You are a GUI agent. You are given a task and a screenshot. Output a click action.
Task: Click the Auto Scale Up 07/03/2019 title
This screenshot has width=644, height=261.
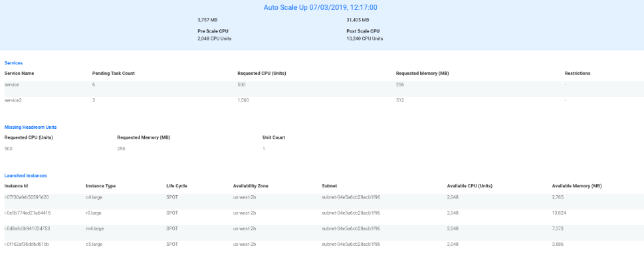click(x=320, y=8)
